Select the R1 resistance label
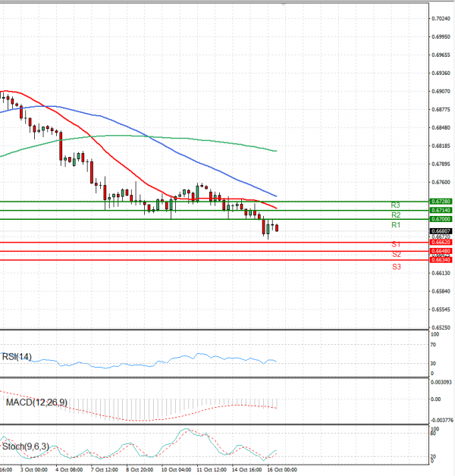Image resolution: width=455 pixels, height=476 pixels. 396,225
